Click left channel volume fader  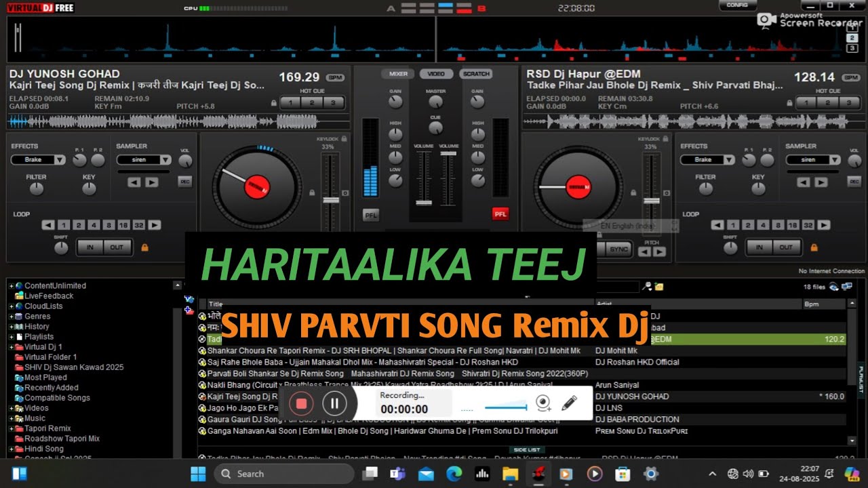[x=424, y=202]
